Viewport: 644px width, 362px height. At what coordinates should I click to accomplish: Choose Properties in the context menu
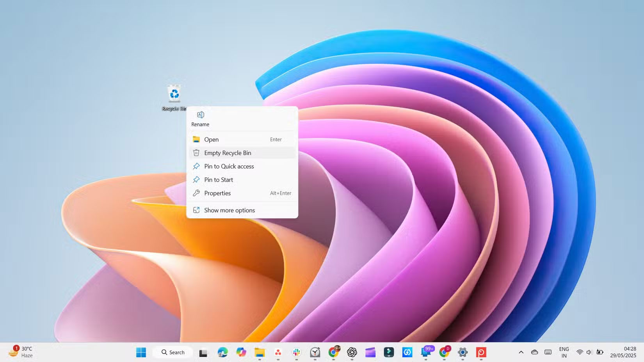217,193
